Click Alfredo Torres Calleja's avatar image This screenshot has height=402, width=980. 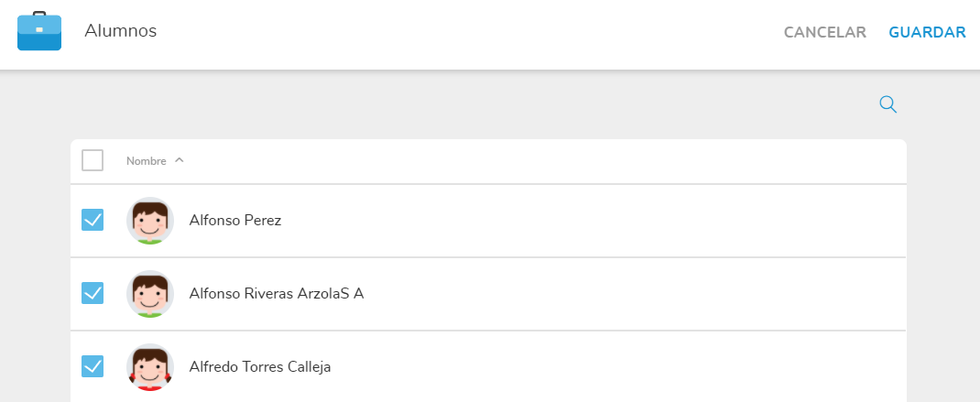[x=149, y=367]
